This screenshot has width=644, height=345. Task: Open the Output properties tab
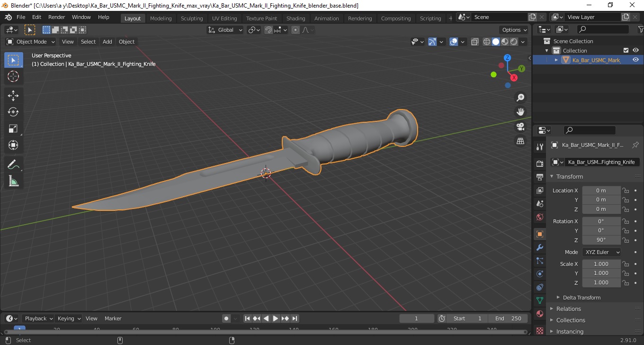point(540,177)
